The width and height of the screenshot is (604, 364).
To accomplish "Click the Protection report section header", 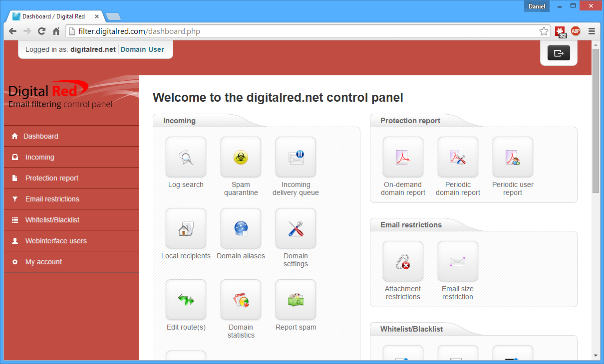I will 410,121.
